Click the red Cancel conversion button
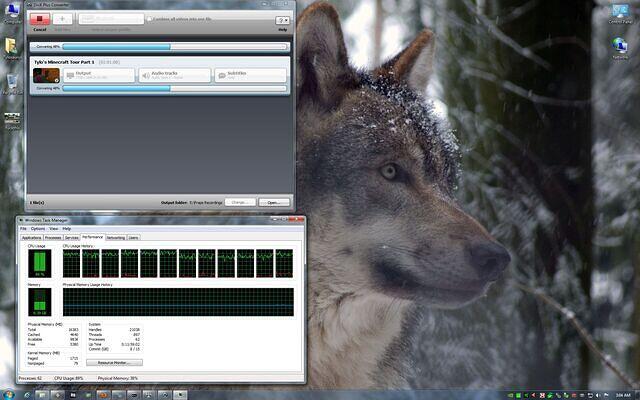 tap(39, 18)
